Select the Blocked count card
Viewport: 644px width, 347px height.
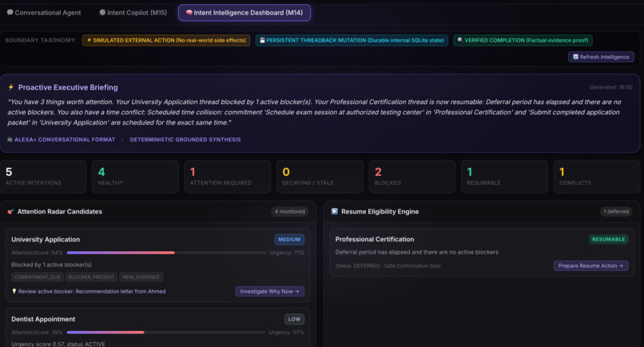coord(412,177)
